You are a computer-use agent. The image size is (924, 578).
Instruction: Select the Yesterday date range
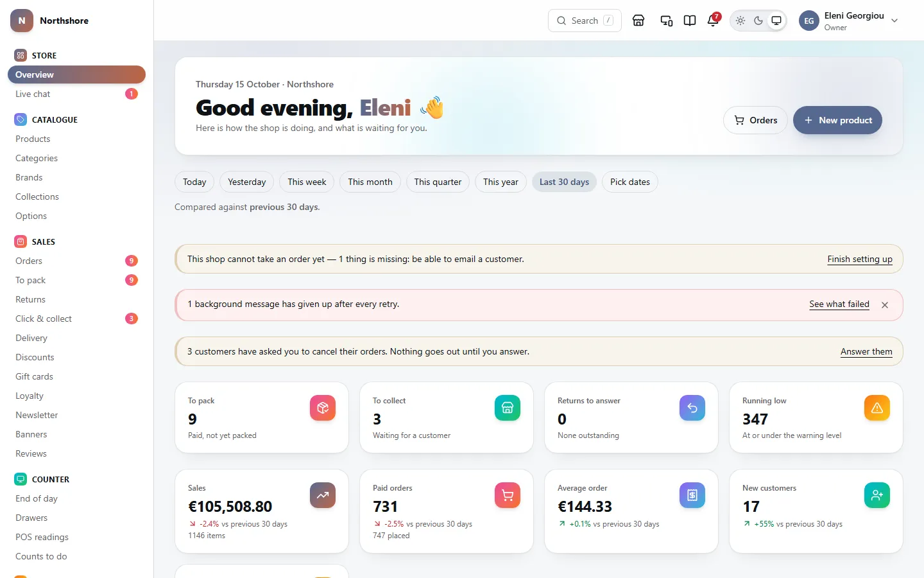(x=247, y=182)
